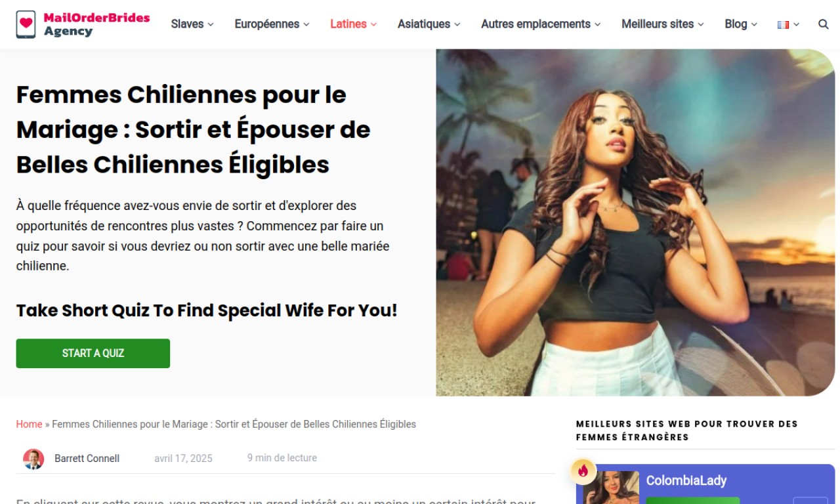The width and height of the screenshot is (840, 504).
Task: Open the Autres emplacements menu
Action: (x=541, y=24)
